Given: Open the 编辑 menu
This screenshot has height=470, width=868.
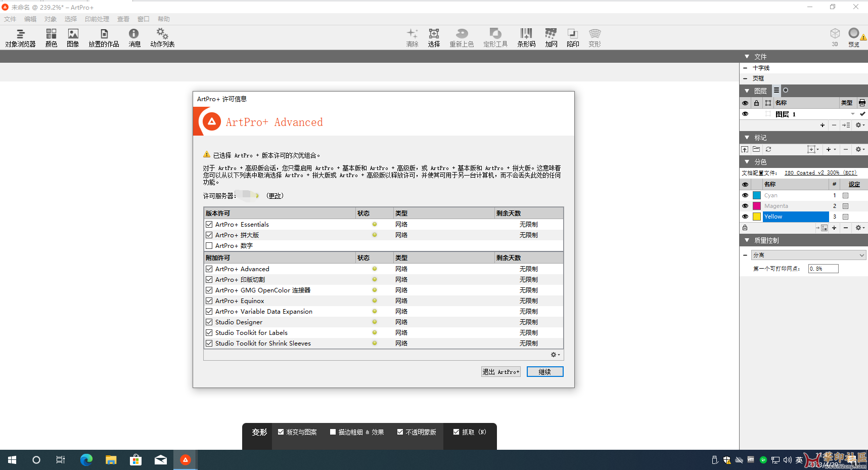Looking at the screenshot, I should [30, 19].
